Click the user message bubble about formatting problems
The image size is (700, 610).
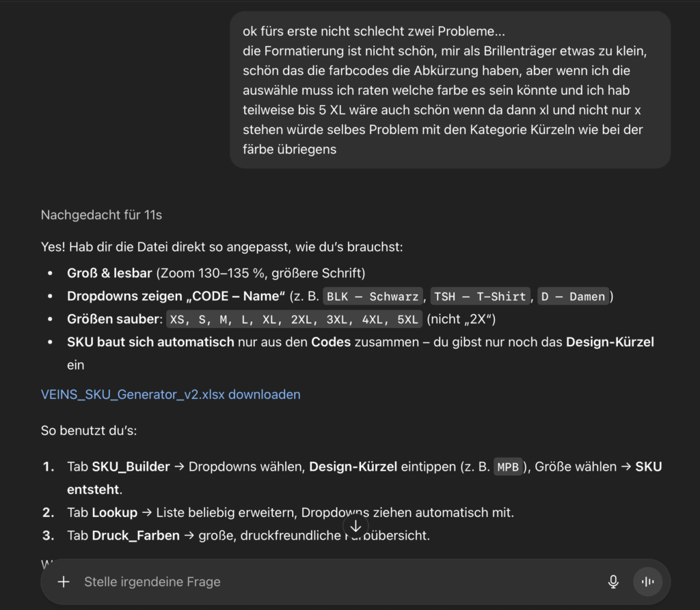pyautogui.click(x=450, y=90)
